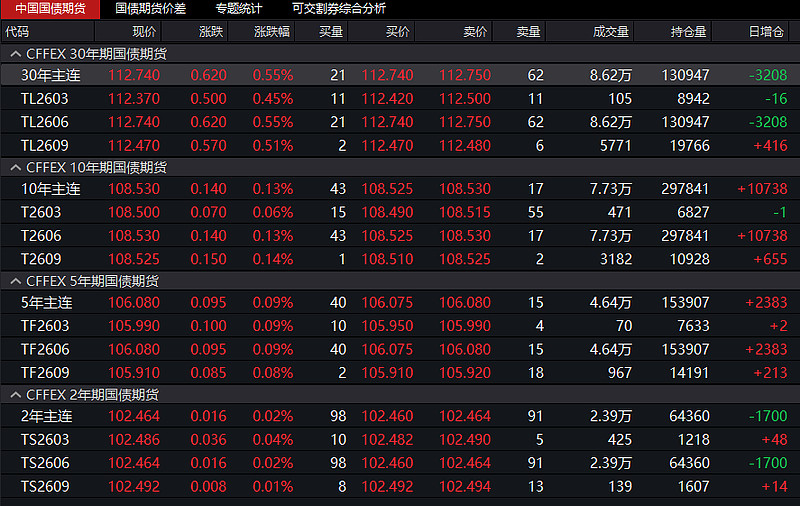Sort by the 代码 column header
Screen dimensions: 800x506
pos(47,32)
